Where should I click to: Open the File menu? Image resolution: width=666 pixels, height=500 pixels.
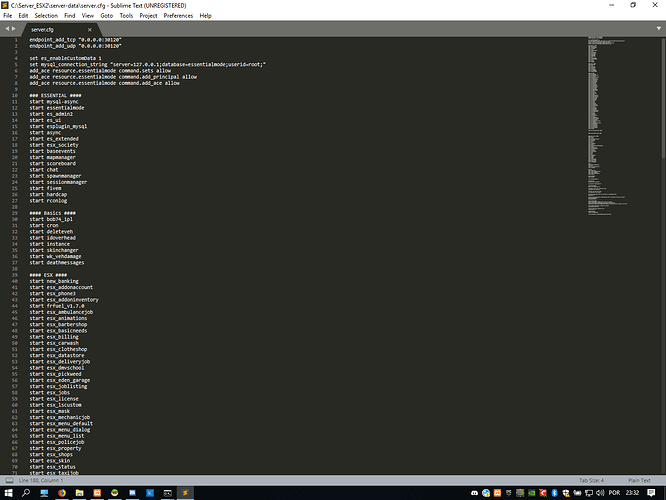coord(8,16)
